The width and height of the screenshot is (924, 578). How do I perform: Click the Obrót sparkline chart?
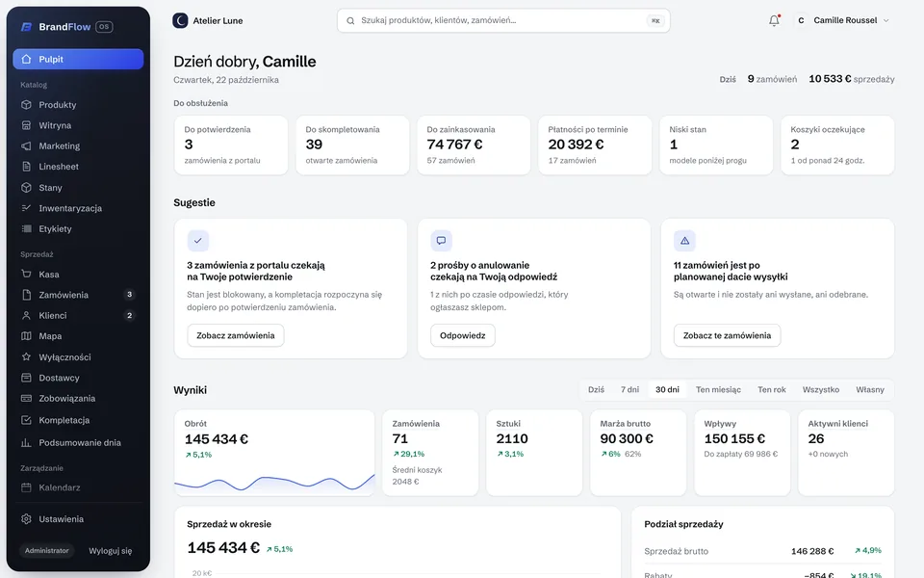click(274, 483)
